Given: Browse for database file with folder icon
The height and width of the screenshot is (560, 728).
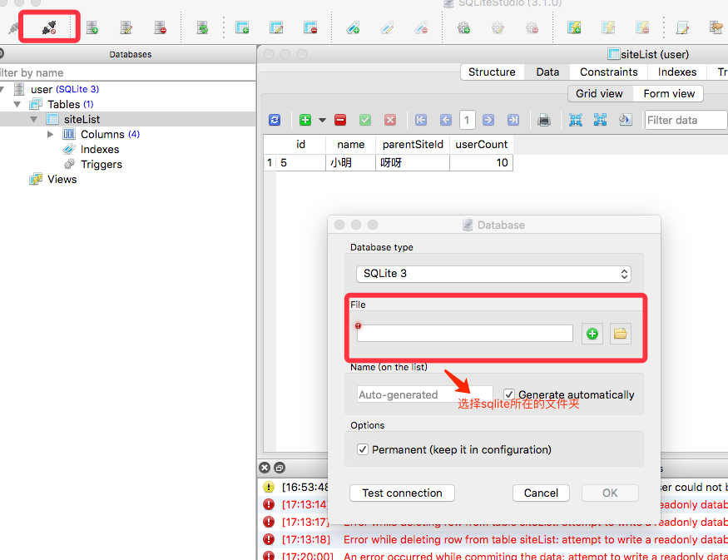Looking at the screenshot, I should tap(620, 334).
